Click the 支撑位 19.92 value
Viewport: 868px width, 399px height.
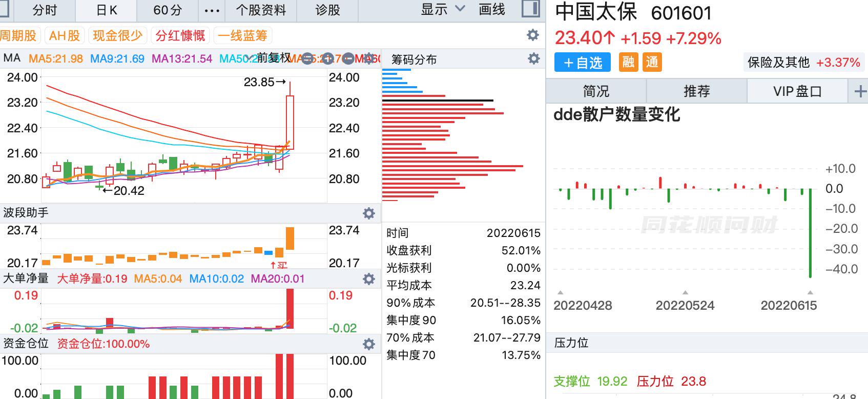612,382
